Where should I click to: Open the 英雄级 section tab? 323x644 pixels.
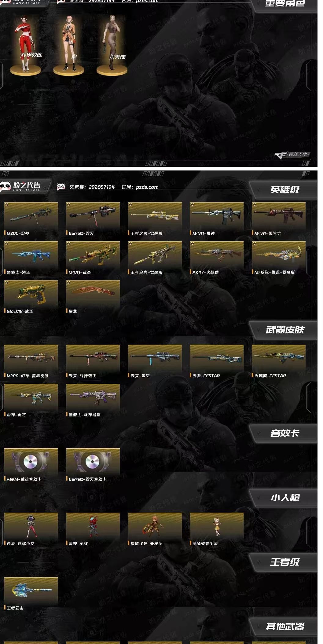pyautogui.click(x=284, y=190)
